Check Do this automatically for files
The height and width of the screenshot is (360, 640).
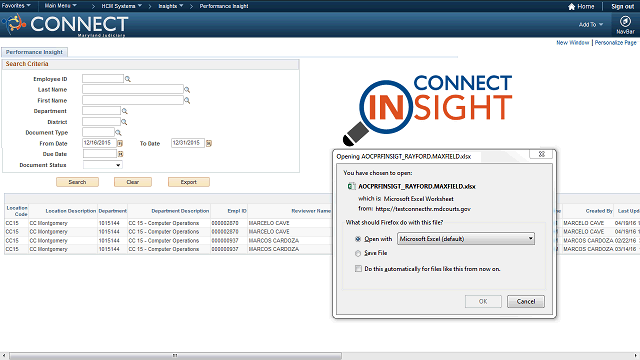click(x=358, y=269)
